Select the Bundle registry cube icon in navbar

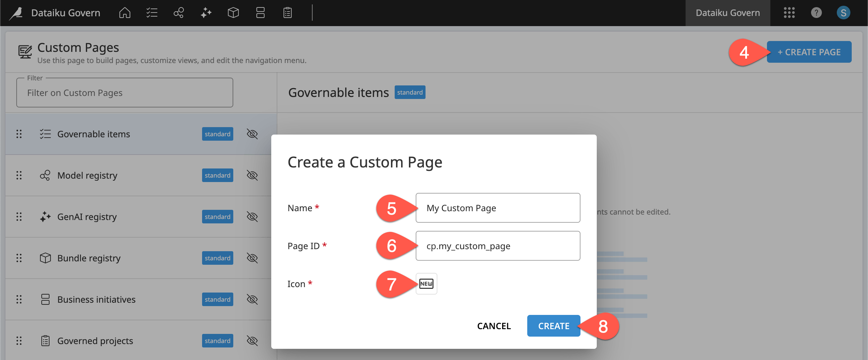coord(233,13)
